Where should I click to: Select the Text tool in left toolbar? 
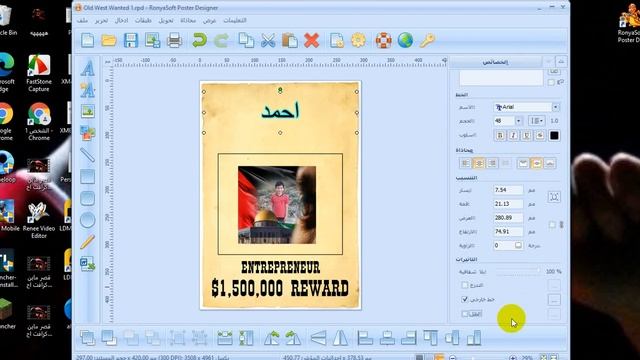tap(87, 68)
